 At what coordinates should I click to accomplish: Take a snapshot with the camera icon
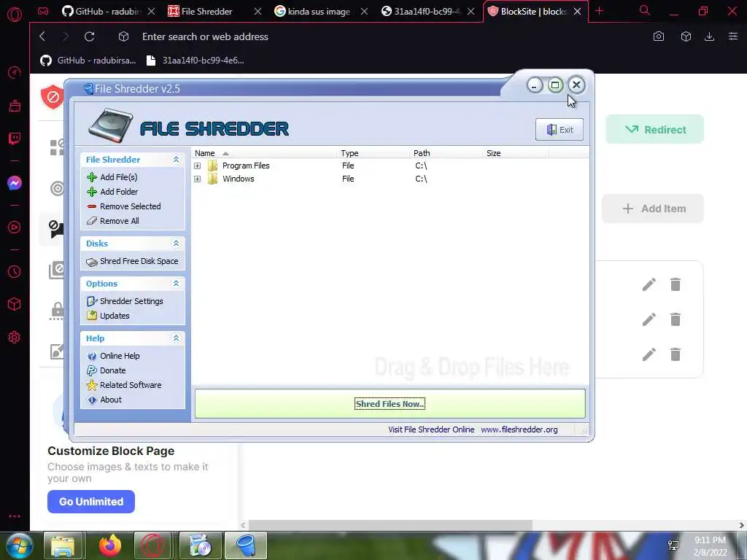point(659,36)
